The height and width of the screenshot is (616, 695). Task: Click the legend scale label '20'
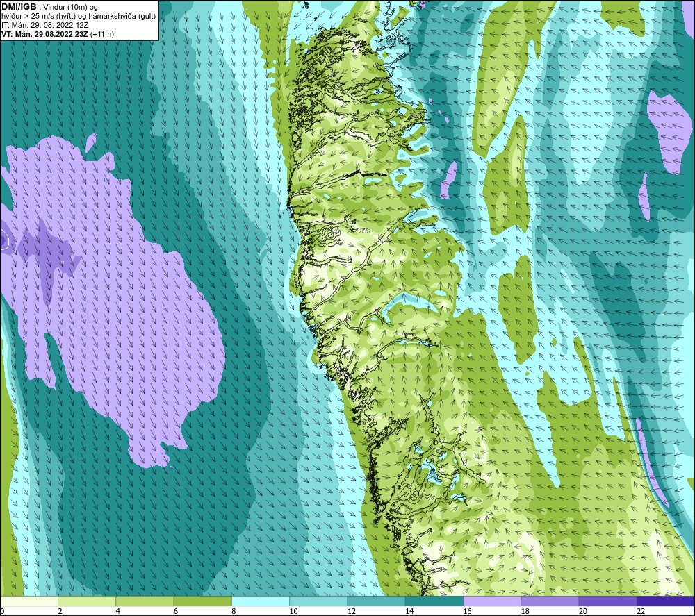[x=583, y=612]
